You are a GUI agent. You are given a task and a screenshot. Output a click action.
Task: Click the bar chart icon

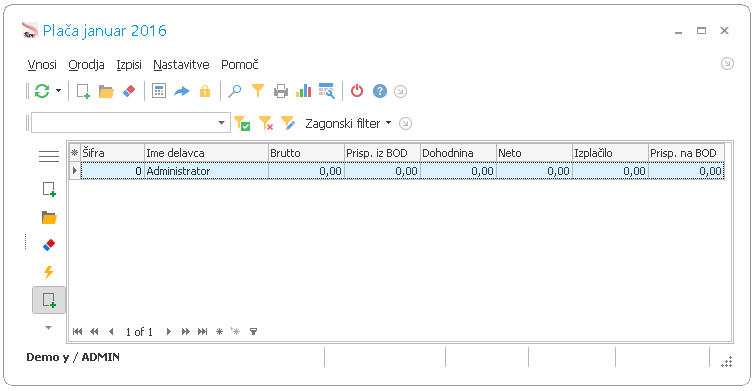click(x=304, y=91)
